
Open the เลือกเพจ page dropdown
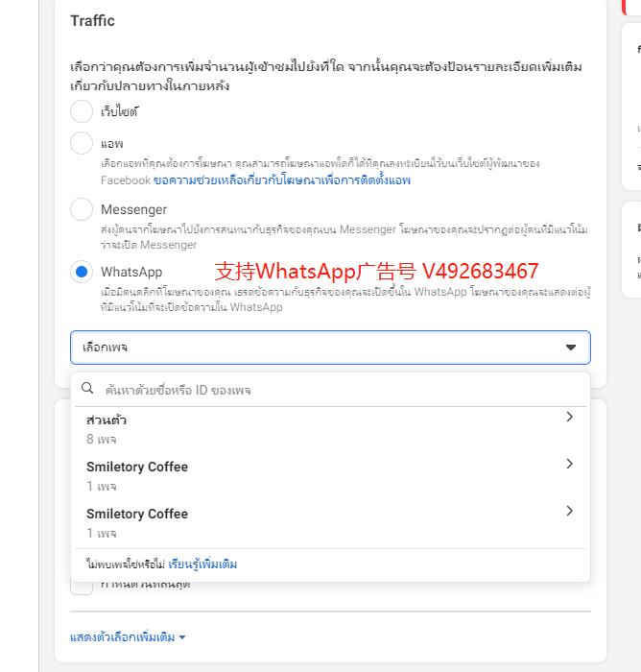tap(330, 348)
